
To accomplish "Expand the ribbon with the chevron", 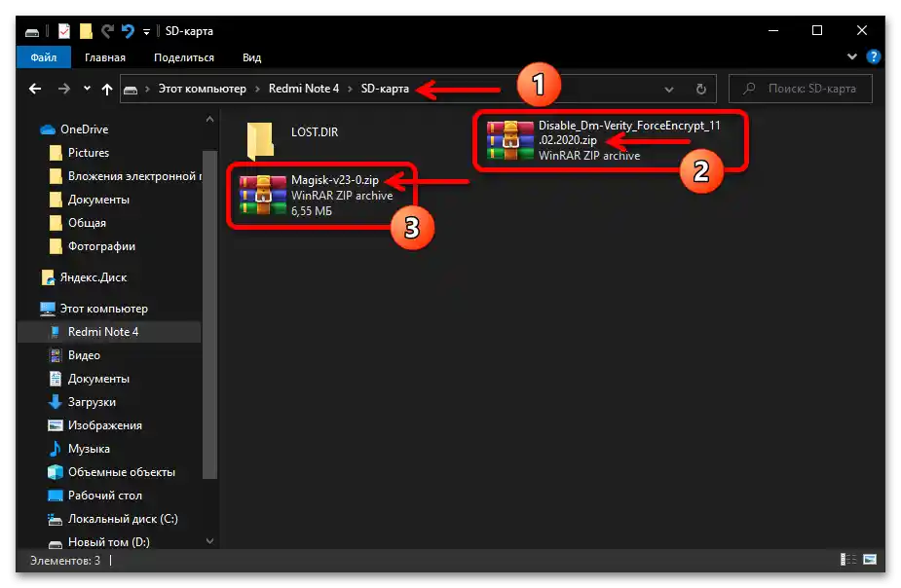I will (x=852, y=56).
